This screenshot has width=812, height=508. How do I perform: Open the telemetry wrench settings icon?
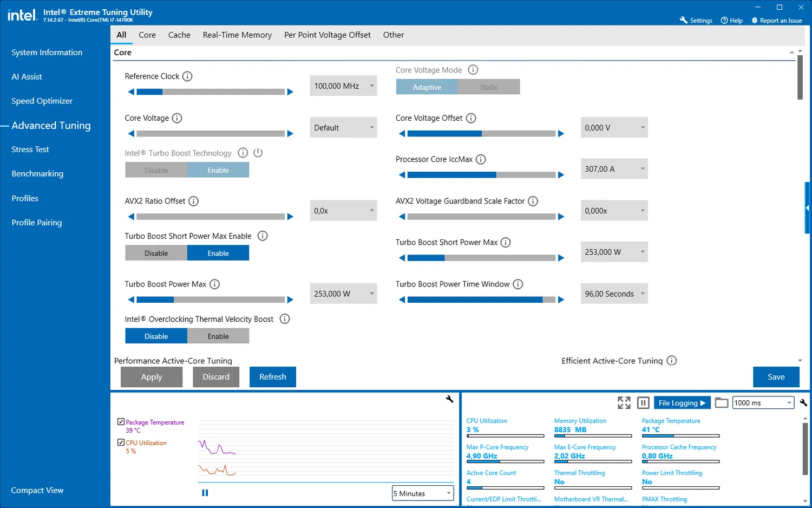[x=803, y=402]
